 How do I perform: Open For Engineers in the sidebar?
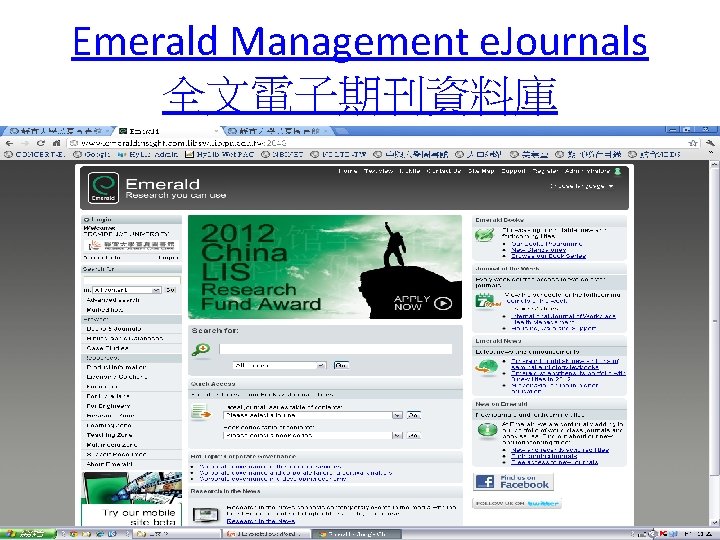click(108, 406)
